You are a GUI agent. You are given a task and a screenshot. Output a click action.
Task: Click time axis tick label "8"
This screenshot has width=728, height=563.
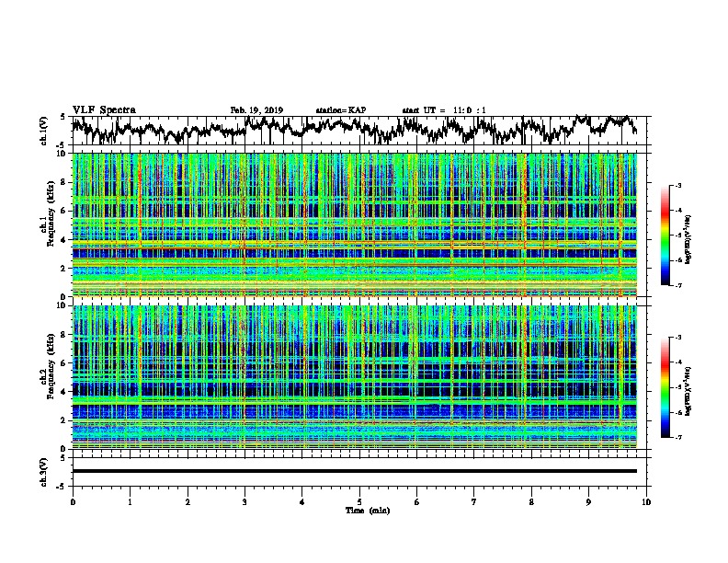coord(531,502)
